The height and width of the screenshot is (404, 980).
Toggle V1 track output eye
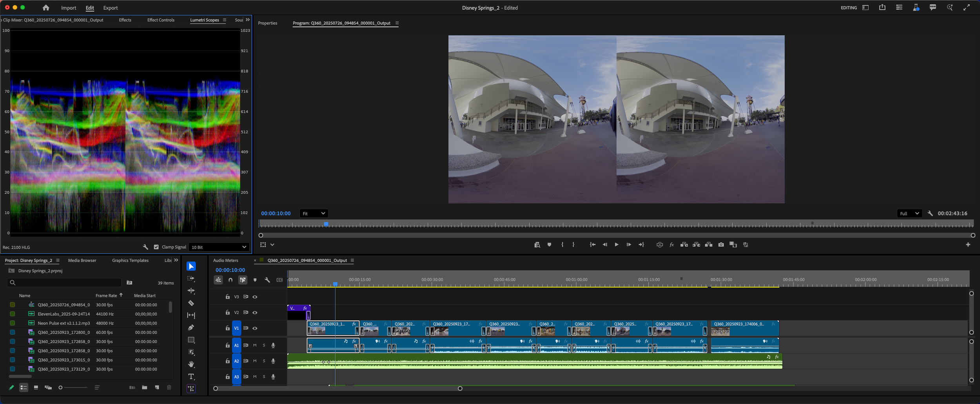click(255, 328)
